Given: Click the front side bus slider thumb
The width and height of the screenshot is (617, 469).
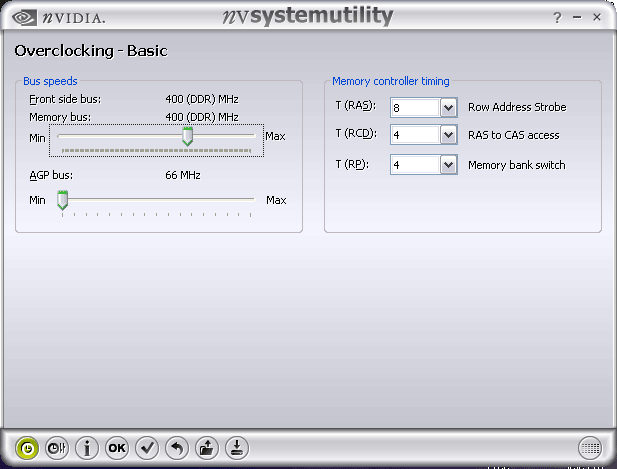Looking at the screenshot, I should pos(187,136).
